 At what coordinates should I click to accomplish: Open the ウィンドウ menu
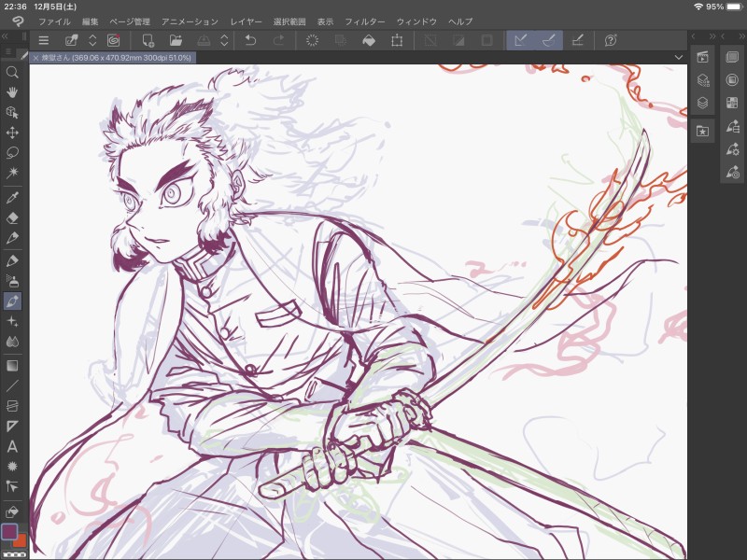416,21
